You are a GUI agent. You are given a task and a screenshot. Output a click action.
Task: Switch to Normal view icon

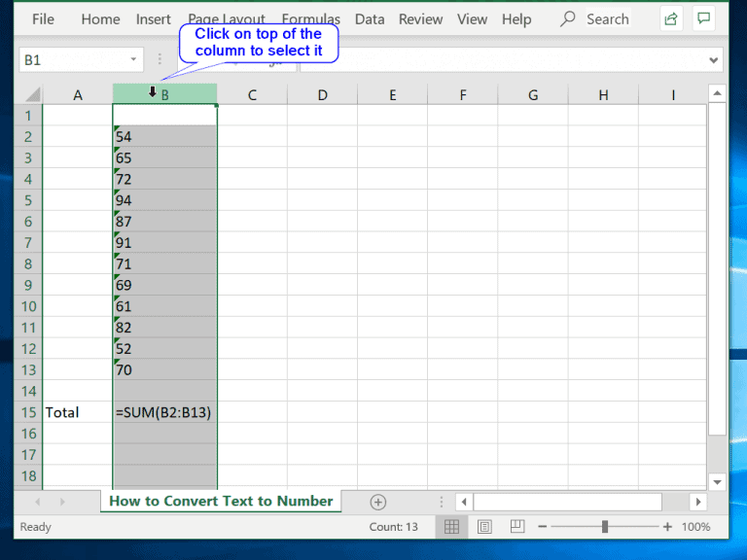451,527
